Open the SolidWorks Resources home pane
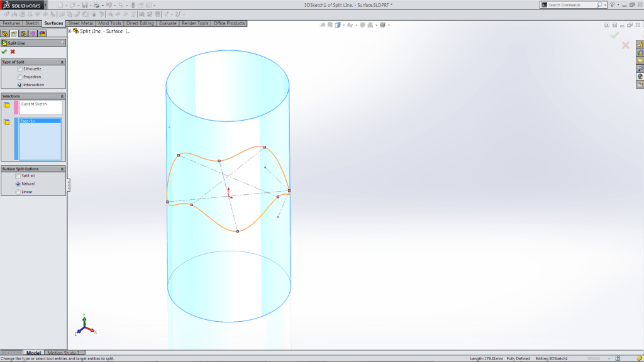 click(640, 44)
